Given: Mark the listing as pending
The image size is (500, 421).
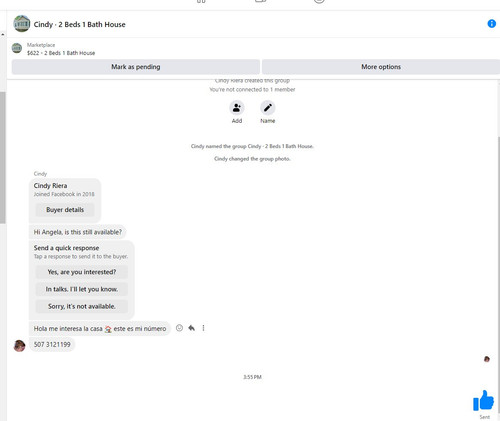Looking at the screenshot, I should pos(136,67).
